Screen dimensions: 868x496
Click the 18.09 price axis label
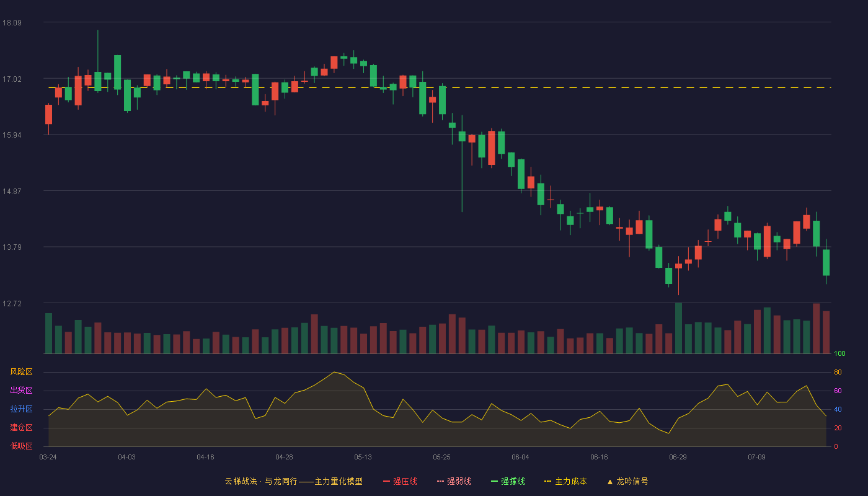click(12, 23)
